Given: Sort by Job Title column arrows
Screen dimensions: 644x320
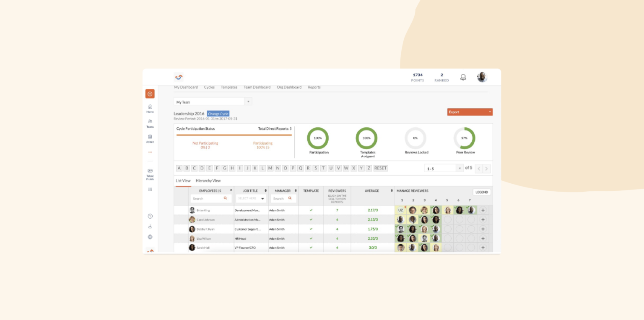Looking at the screenshot, I should [x=265, y=190].
